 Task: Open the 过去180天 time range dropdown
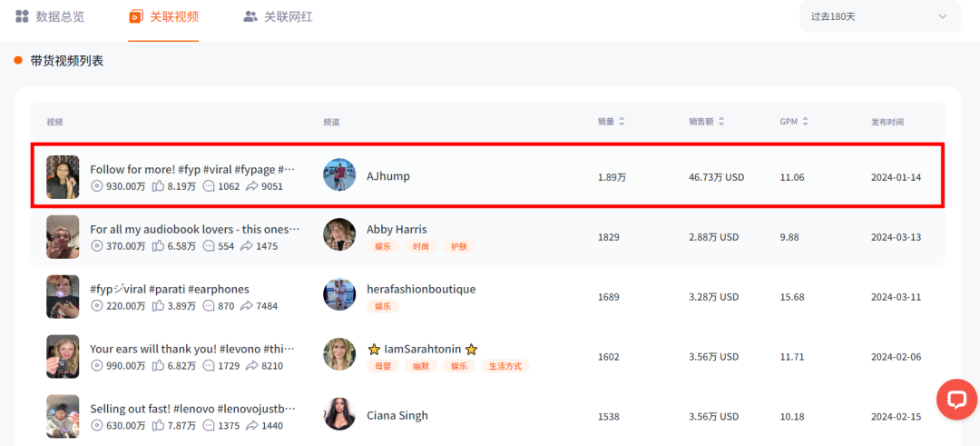pos(880,17)
